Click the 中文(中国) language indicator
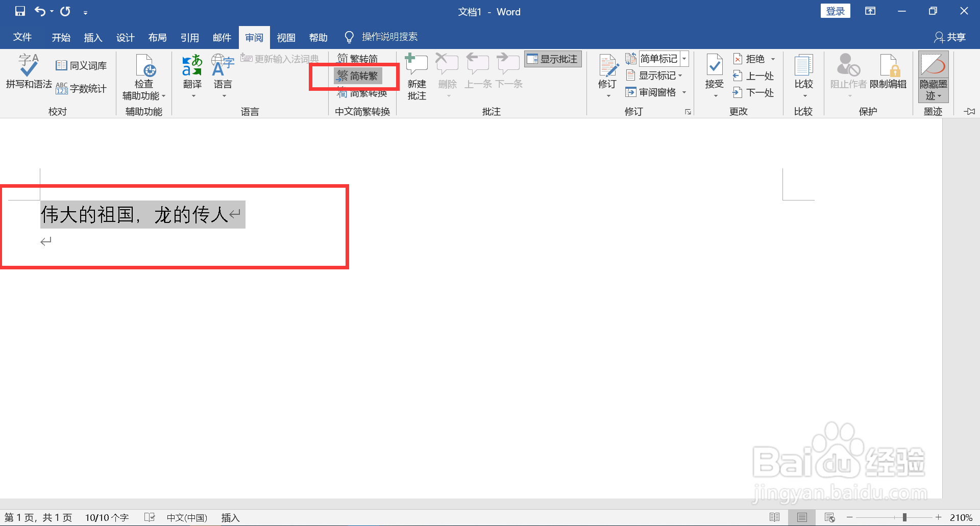This screenshot has height=526, width=980. click(x=187, y=517)
